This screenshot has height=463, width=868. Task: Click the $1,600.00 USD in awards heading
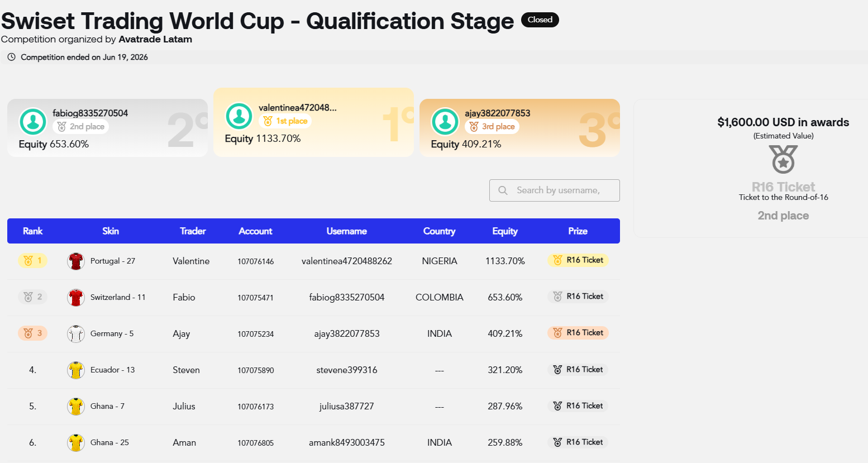tap(783, 122)
